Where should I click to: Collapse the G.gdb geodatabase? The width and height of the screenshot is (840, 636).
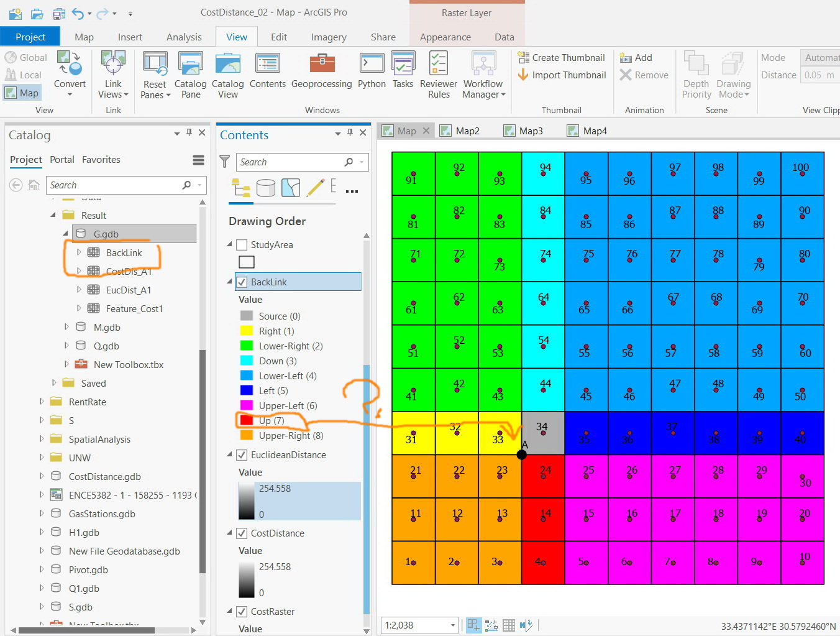[66, 234]
